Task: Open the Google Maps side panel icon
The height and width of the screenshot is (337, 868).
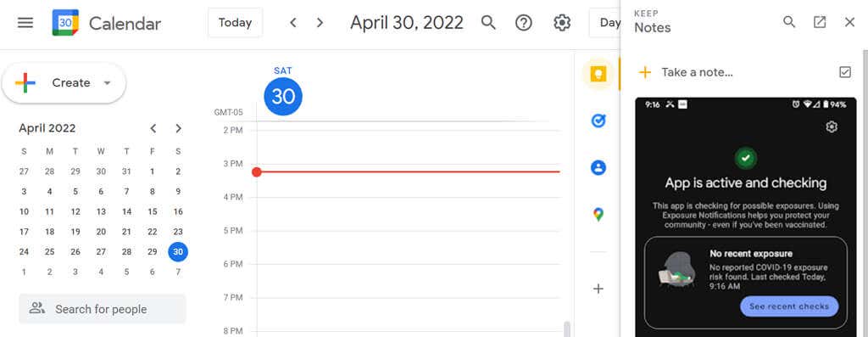Action: tap(598, 215)
